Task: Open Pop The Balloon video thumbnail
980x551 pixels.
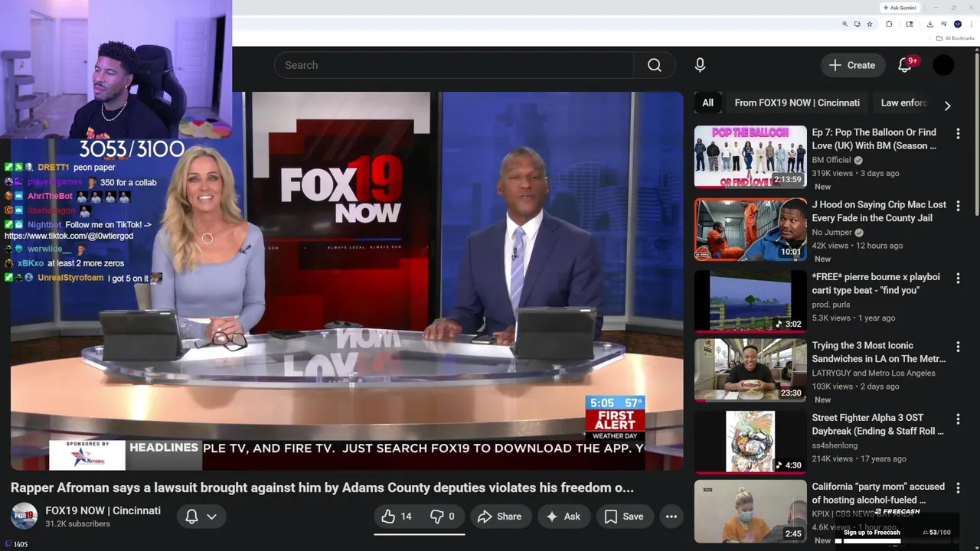Action: (x=750, y=157)
